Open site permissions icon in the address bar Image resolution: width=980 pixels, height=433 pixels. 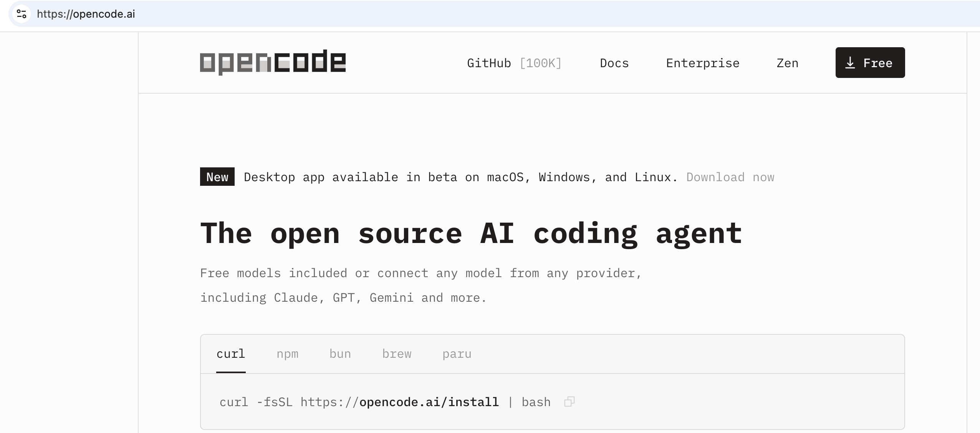tap(22, 15)
